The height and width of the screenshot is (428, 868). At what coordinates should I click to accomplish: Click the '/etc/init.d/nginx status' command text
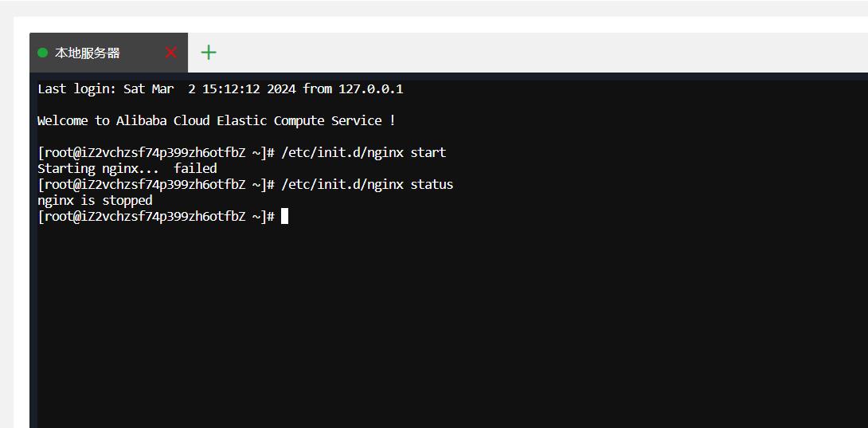367,185
